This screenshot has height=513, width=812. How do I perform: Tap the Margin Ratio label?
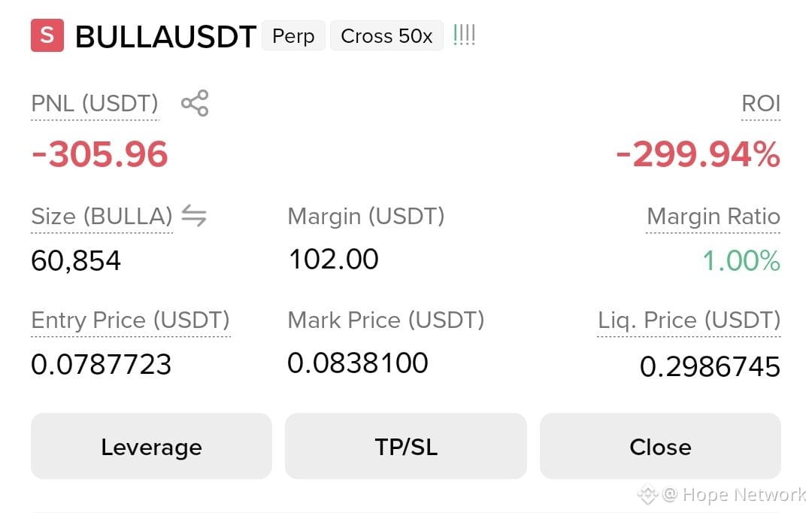713,216
